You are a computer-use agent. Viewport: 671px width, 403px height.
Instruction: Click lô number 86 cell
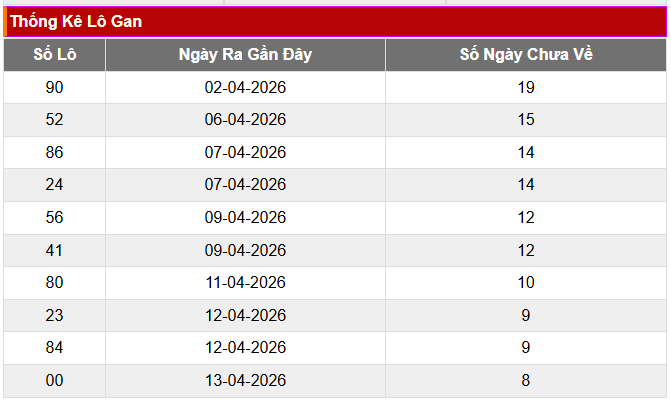(54, 152)
